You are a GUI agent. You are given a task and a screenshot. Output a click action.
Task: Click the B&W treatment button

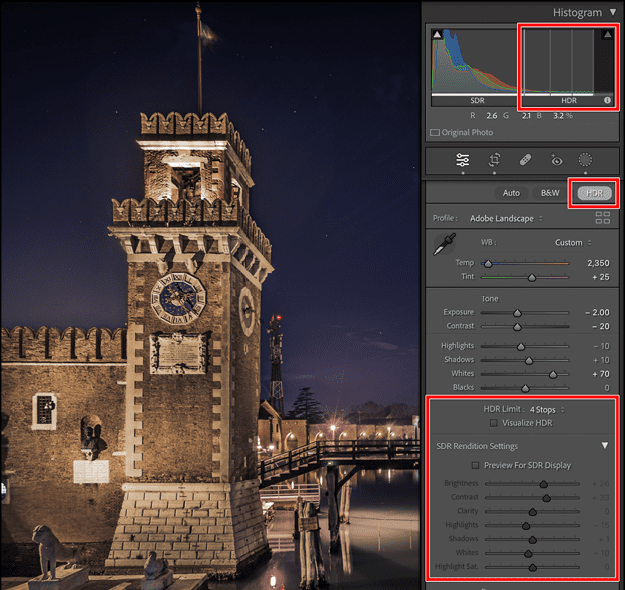[x=550, y=193]
